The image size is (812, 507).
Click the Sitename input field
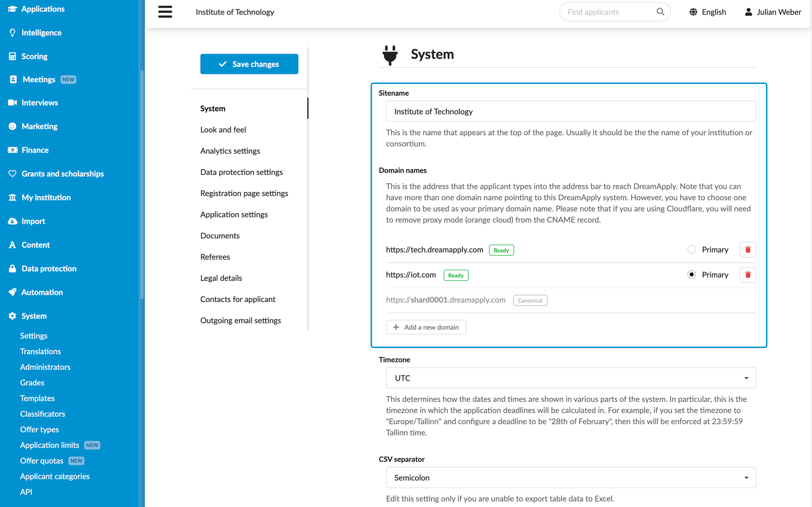tap(571, 111)
